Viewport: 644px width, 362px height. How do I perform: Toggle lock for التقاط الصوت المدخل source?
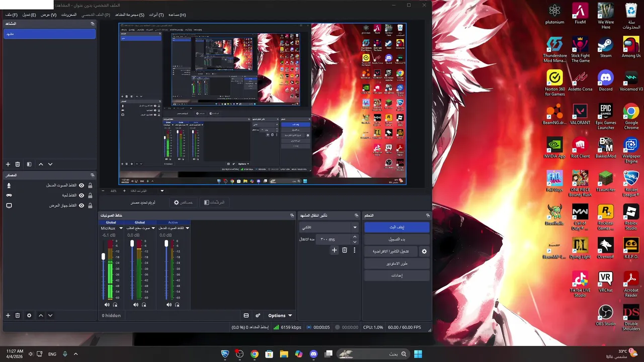coord(90,186)
